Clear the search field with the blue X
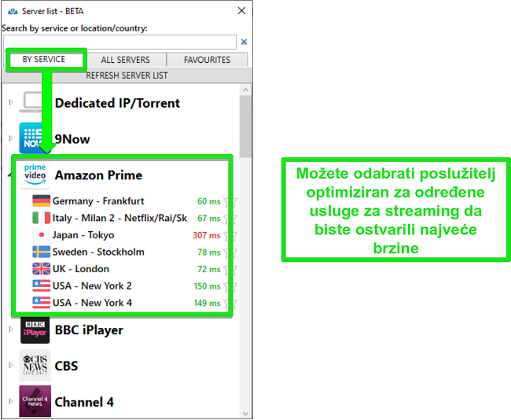The image size is (511, 420). (244, 42)
